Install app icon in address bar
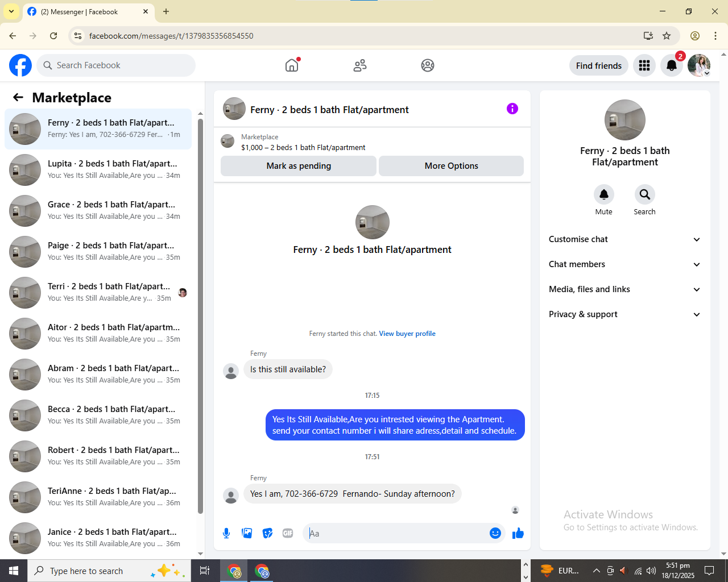 pyautogui.click(x=648, y=36)
